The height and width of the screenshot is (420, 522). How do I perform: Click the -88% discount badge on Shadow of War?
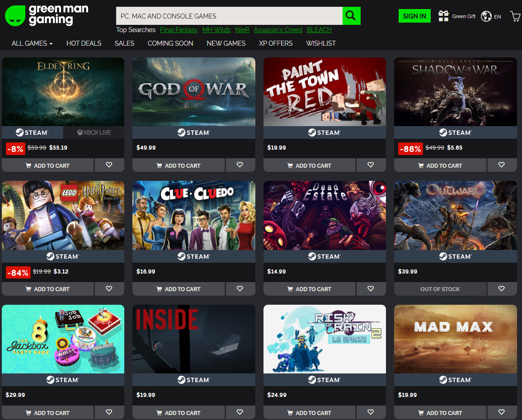[x=410, y=148]
